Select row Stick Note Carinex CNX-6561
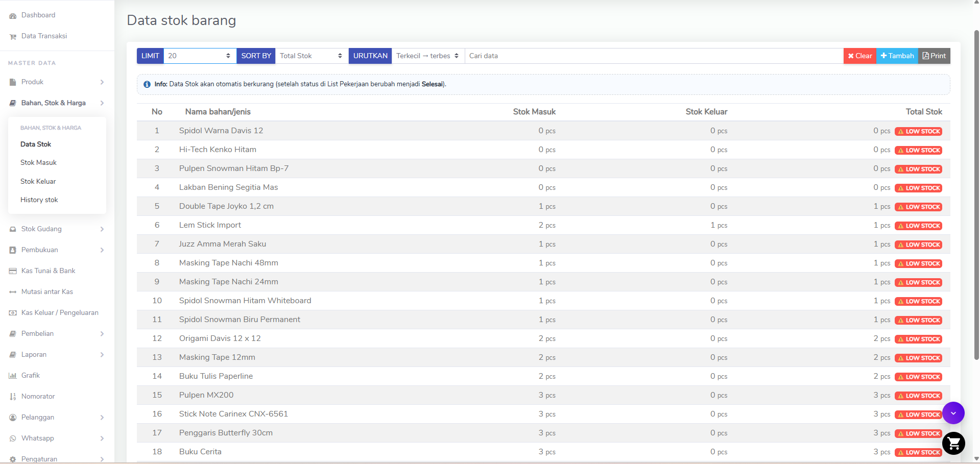This screenshot has height=464, width=980. pyautogui.click(x=543, y=414)
